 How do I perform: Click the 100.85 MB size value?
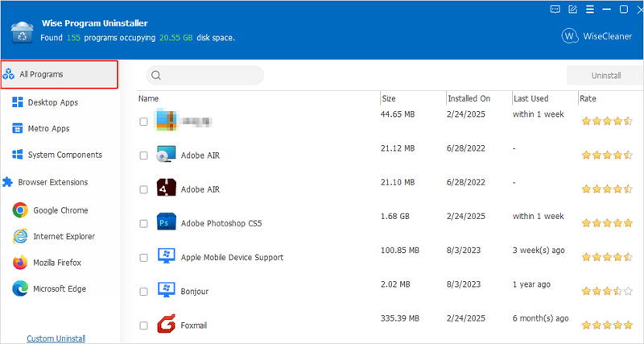[400, 251]
